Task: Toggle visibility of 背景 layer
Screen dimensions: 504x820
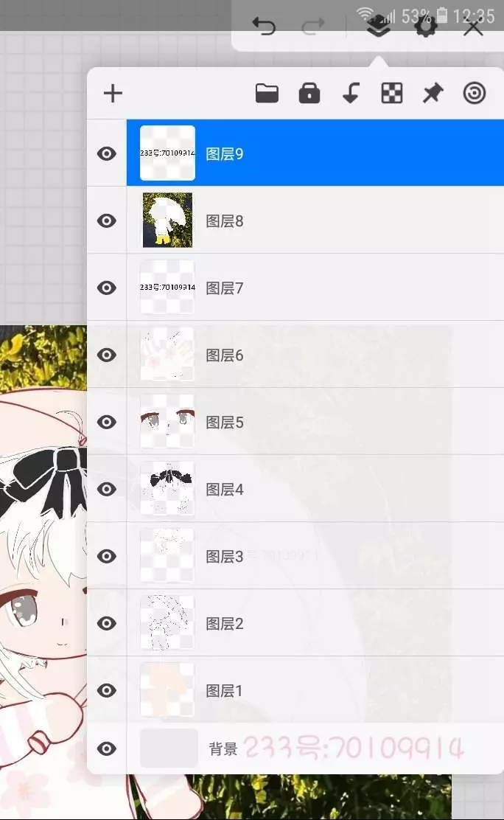Action: coord(107,749)
